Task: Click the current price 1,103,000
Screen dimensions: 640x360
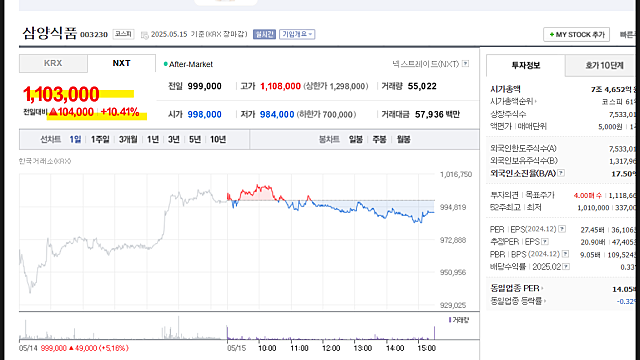Action: (61, 94)
